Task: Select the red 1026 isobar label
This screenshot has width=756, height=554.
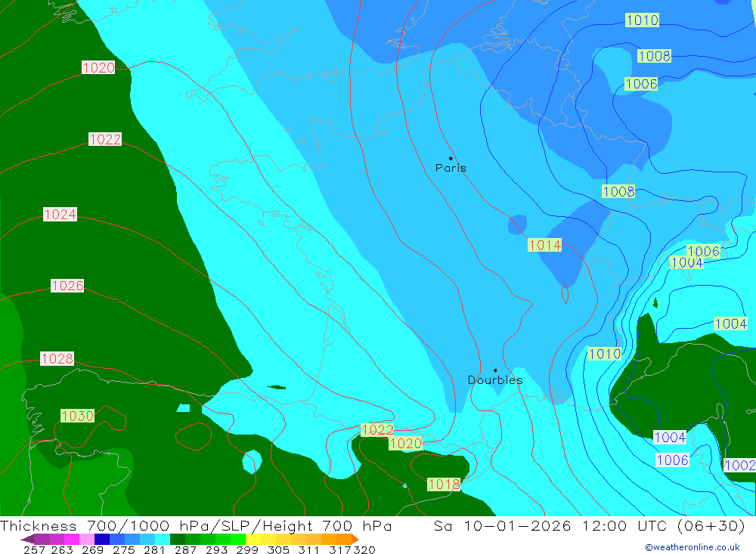Action: point(67,286)
